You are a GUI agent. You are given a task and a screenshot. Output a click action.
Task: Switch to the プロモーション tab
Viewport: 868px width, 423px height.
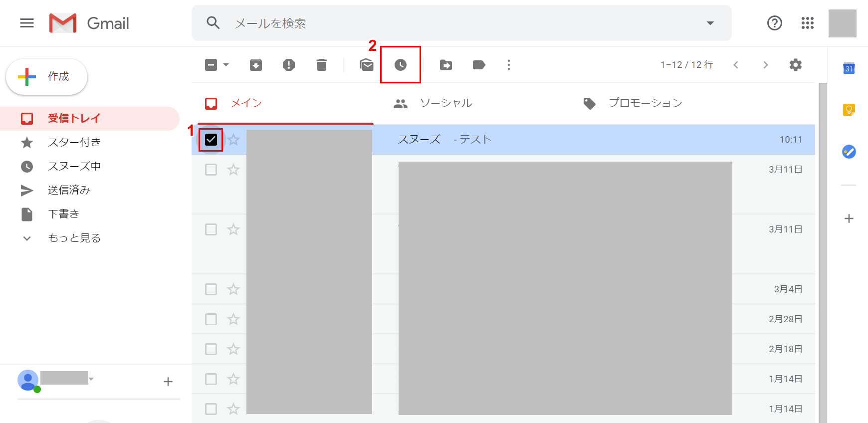(645, 103)
